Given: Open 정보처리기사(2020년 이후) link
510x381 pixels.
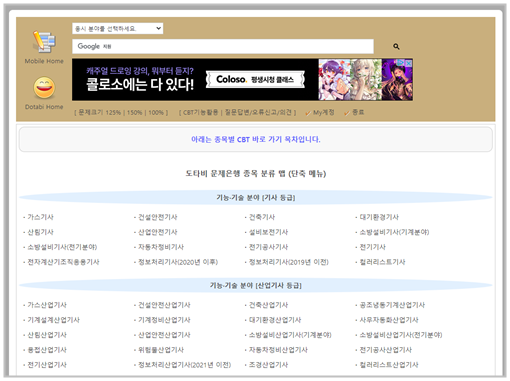Looking at the screenshot, I should pyautogui.click(x=178, y=262).
